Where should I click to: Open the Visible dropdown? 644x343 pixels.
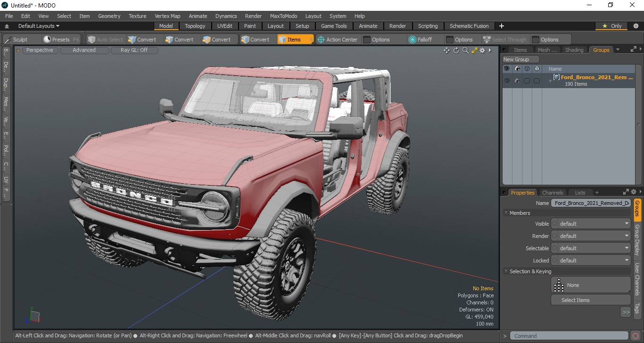[591, 224]
